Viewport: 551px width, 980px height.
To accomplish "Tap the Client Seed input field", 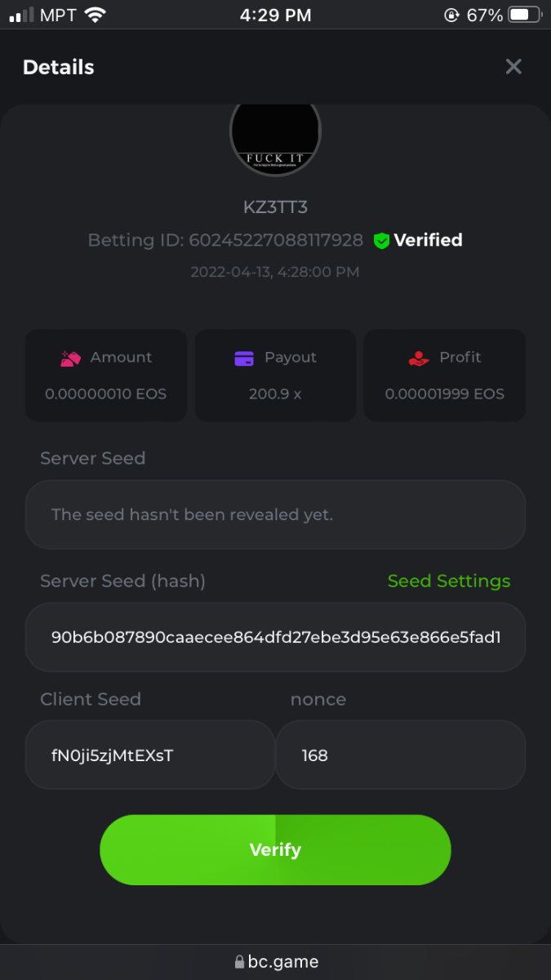I will click(149, 755).
